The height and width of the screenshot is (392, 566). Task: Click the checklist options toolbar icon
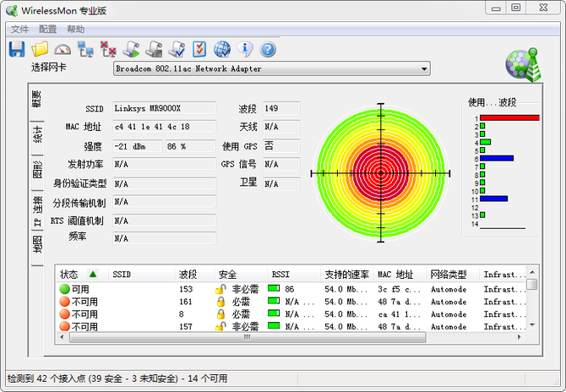coord(199,49)
